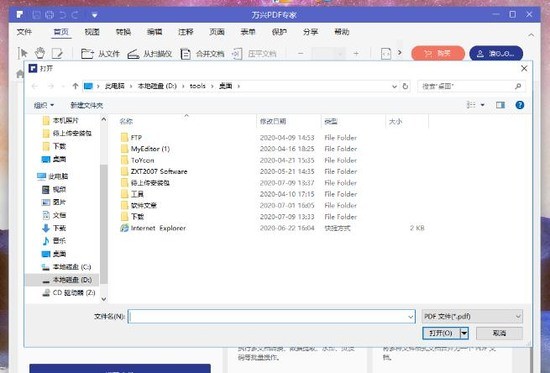Click the 打开(O) button
Screen dimensions: 550x373
(x=441, y=333)
